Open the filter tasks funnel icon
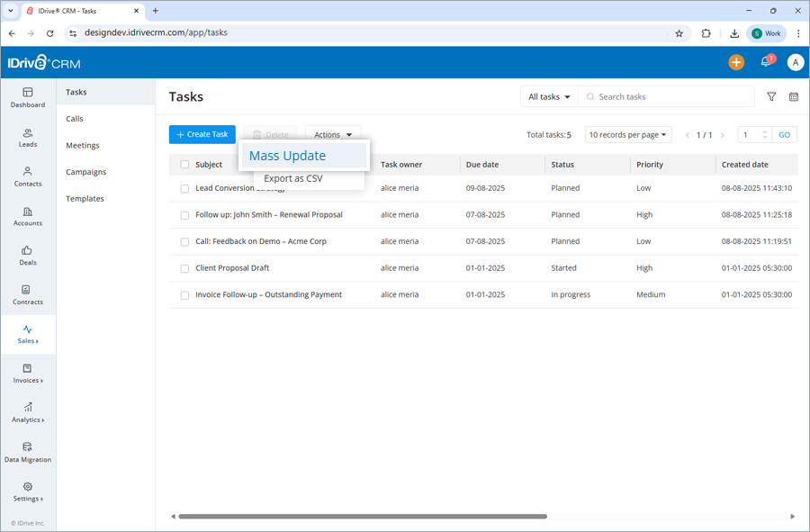The height and width of the screenshot is (532, 810). 771,96
